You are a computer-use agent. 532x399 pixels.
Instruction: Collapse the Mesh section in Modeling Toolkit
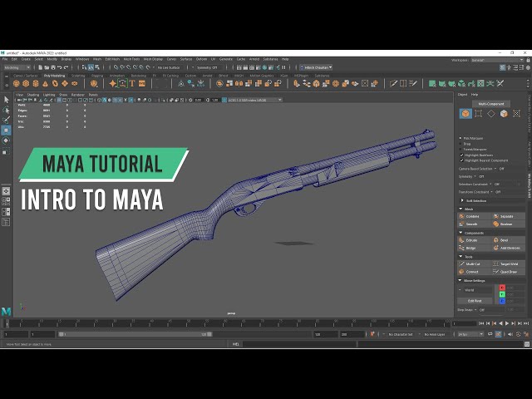pos(461,209)
